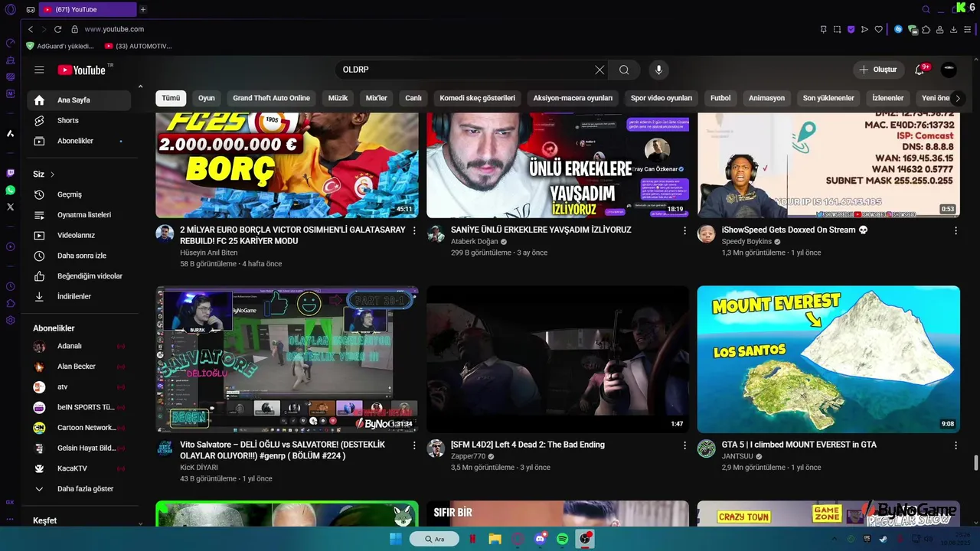Open Opera sidebar settings gear
This screenshot has height=551, width=980.
10,320
